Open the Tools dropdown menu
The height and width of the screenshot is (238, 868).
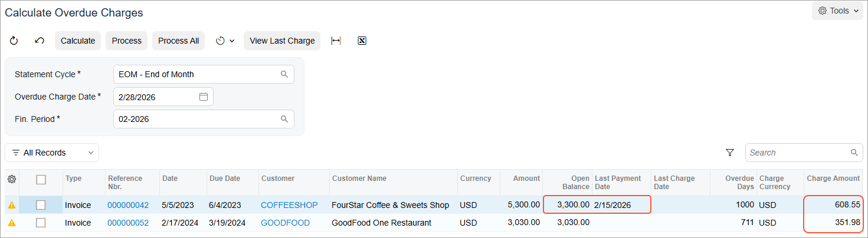837,11
